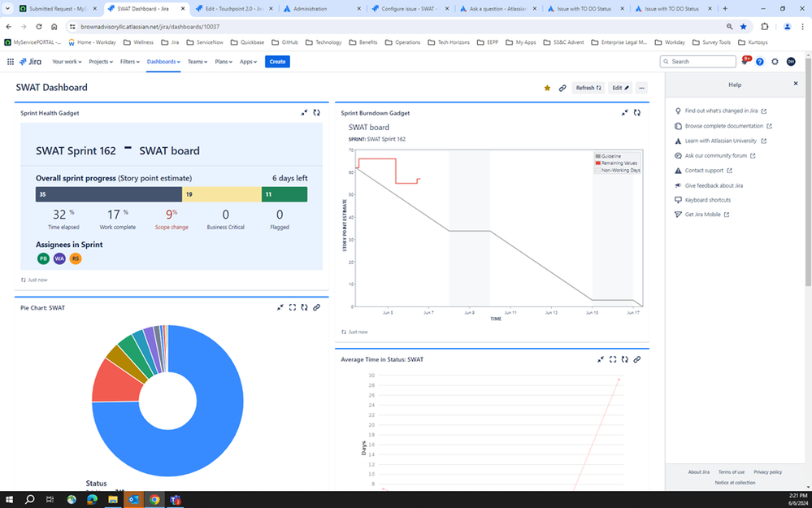
Task: Maximize the Pie Chart SWAT gadget
Action: click(x=293, y=307)
